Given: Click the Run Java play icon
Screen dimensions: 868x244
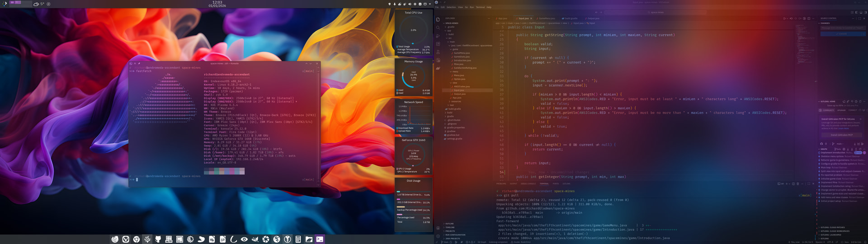Looking at the screenshot, I should [784, 19].
